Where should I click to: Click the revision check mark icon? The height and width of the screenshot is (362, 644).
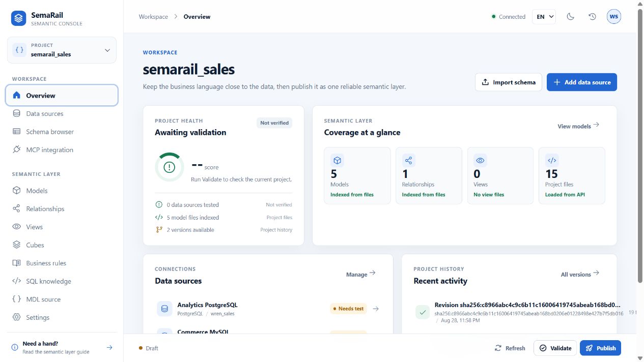pyautogui.click(x=423, y=312)
